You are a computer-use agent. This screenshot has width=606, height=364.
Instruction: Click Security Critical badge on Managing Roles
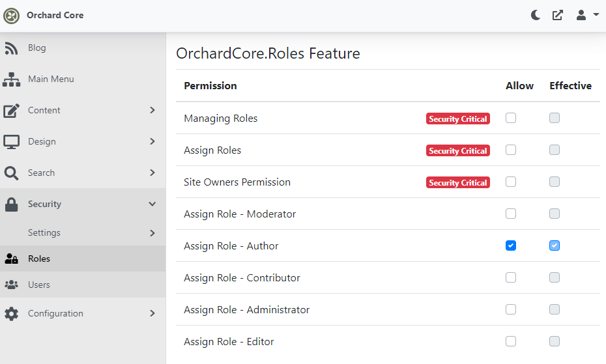(458, 119)
